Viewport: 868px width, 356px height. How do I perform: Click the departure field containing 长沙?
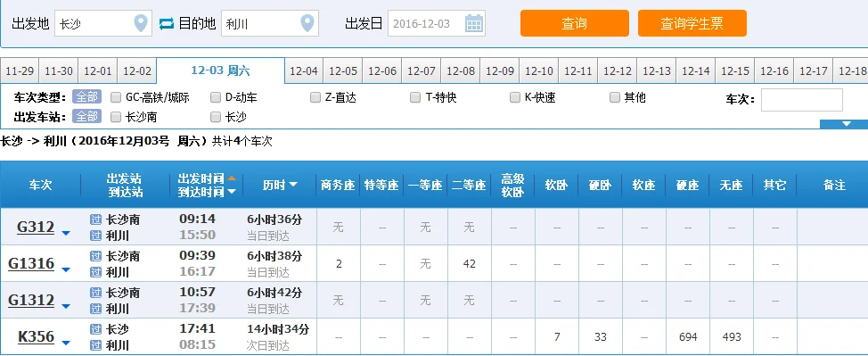[103, 23]
